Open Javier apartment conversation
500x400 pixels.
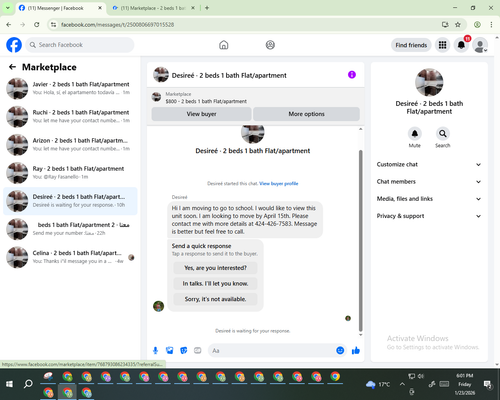70,88
